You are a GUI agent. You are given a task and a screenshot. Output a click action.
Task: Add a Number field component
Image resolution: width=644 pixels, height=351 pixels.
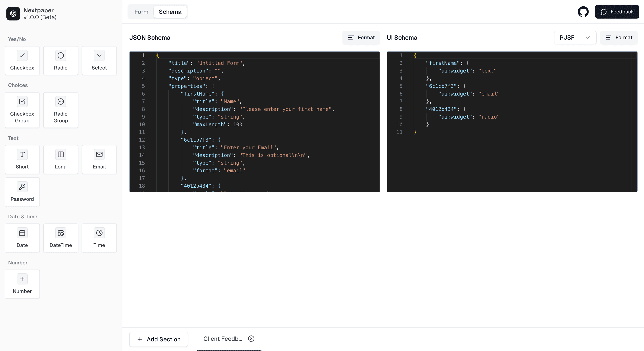(22, 284)
